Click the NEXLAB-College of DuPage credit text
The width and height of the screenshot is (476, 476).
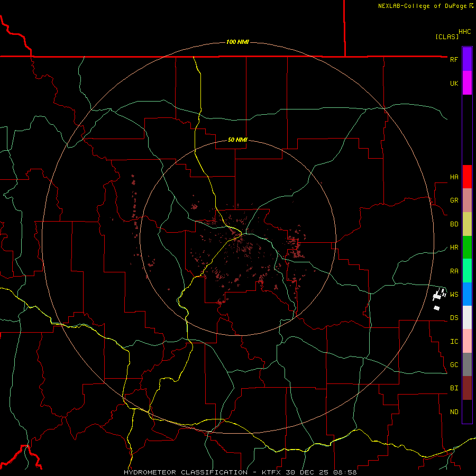[x=422, y=6]
